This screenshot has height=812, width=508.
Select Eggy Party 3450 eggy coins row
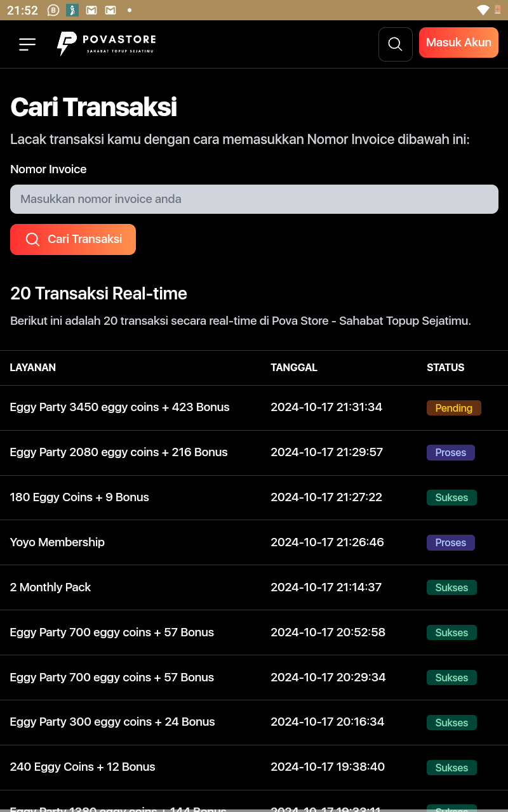254,408
